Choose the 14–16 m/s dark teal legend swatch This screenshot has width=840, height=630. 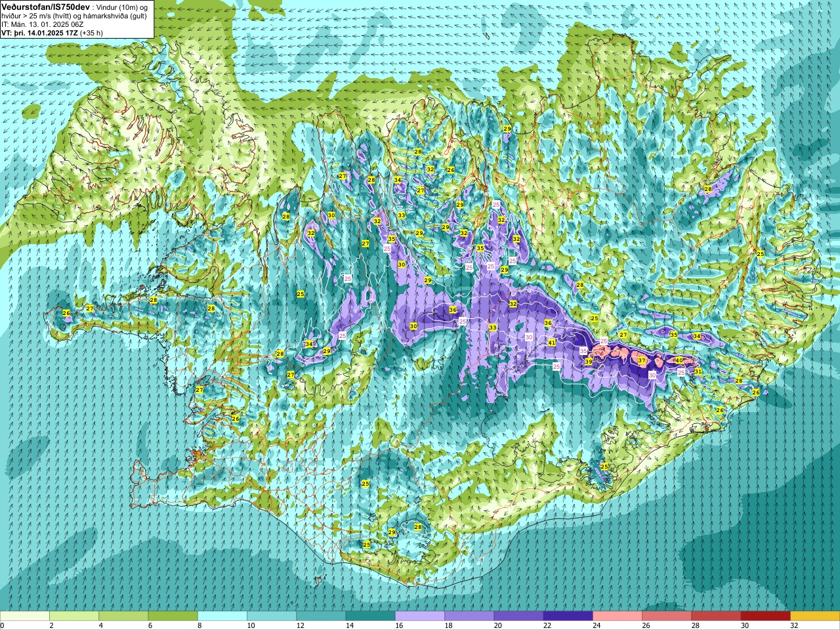click(370, 616)
